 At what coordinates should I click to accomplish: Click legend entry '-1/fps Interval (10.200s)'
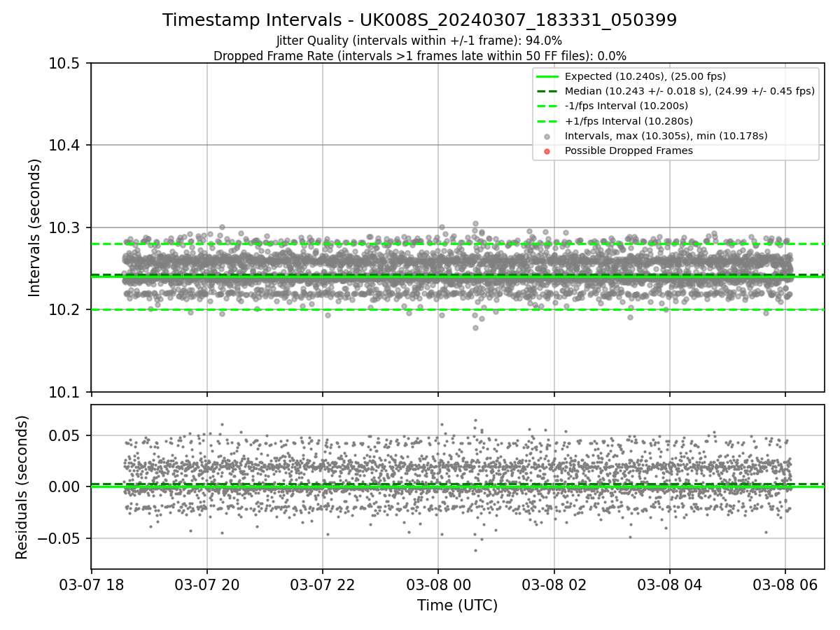(626, 106)
